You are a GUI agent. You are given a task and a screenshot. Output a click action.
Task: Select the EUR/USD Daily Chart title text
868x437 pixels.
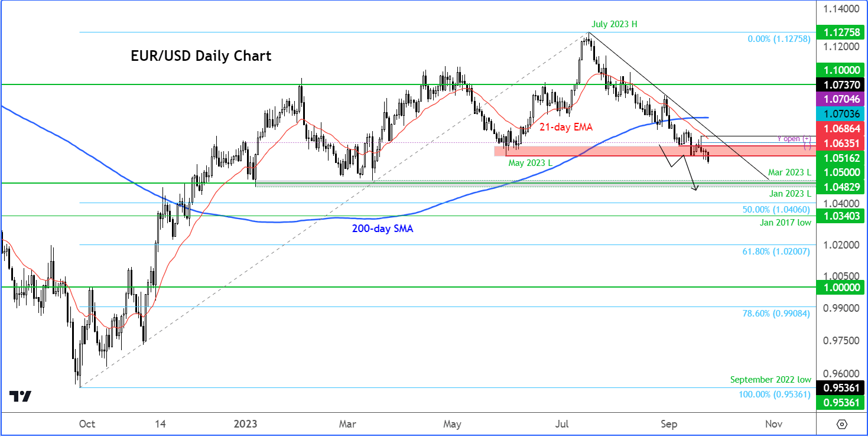[x=201, y=56]
